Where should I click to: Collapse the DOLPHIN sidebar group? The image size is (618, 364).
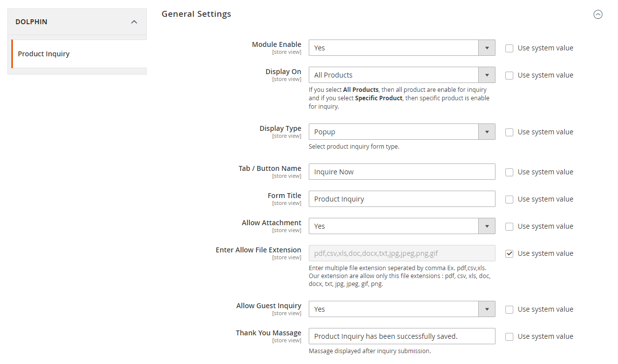(x=134, y=22)
